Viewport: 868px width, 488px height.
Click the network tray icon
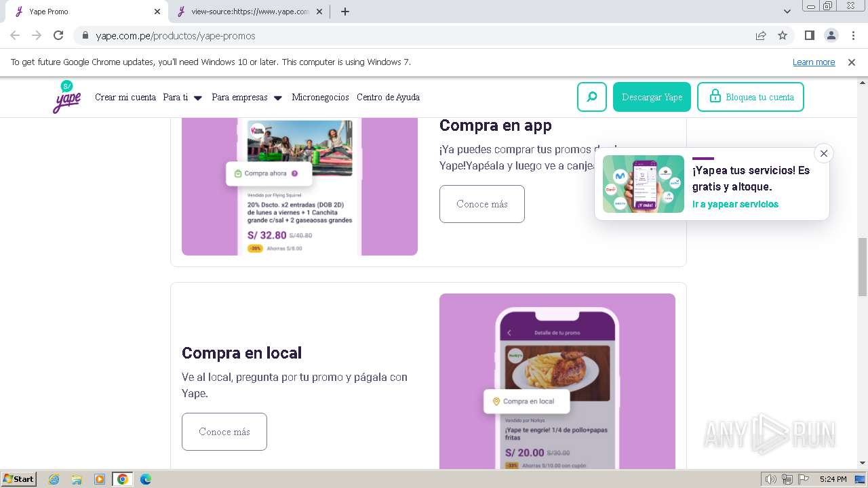click(787, 479)
